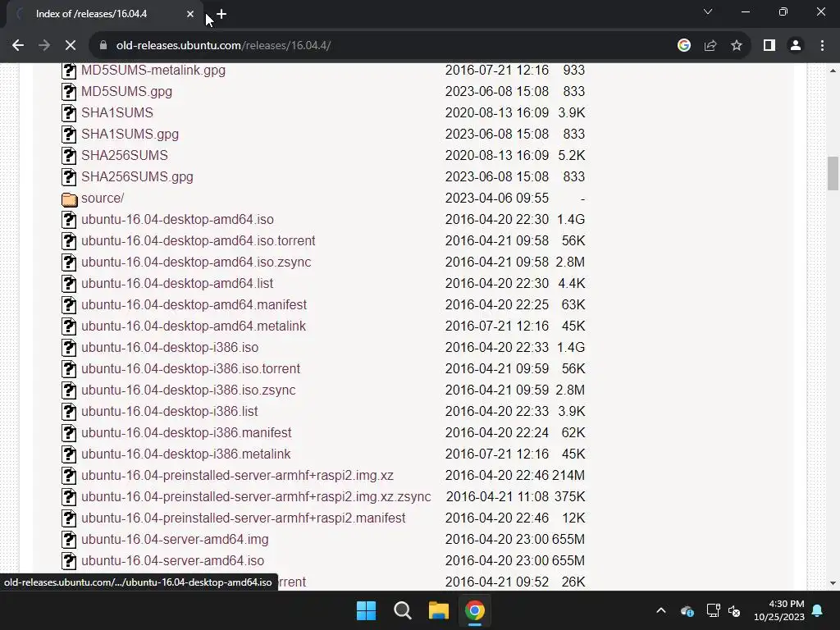Click file icon next to ubuntu-16.04-desktop-amd64.iso
Image resolution: width=840 pixels, height=630 pixels.
tap(69, 220)
